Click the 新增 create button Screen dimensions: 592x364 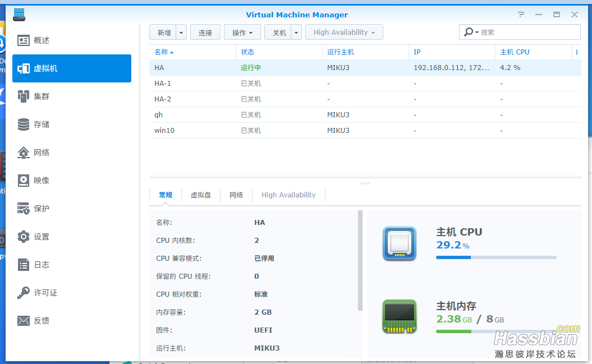(164, 33)
